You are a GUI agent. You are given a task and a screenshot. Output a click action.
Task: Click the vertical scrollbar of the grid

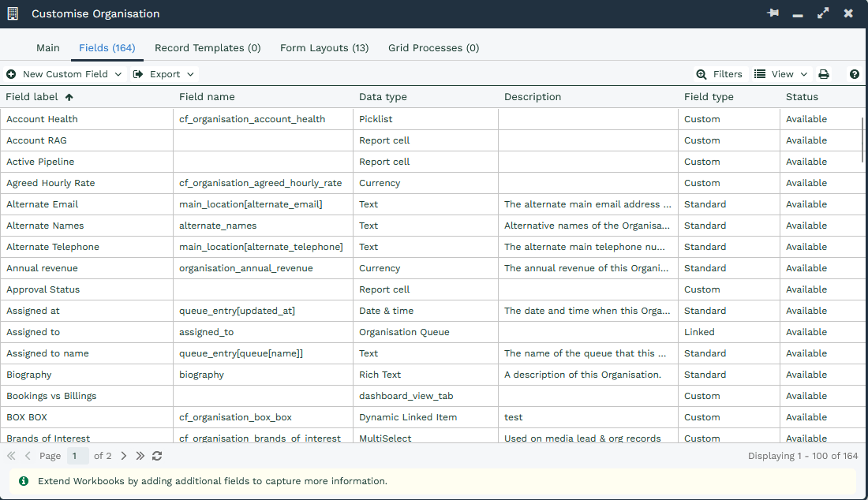pyautogui.click(x=862, y=140)
